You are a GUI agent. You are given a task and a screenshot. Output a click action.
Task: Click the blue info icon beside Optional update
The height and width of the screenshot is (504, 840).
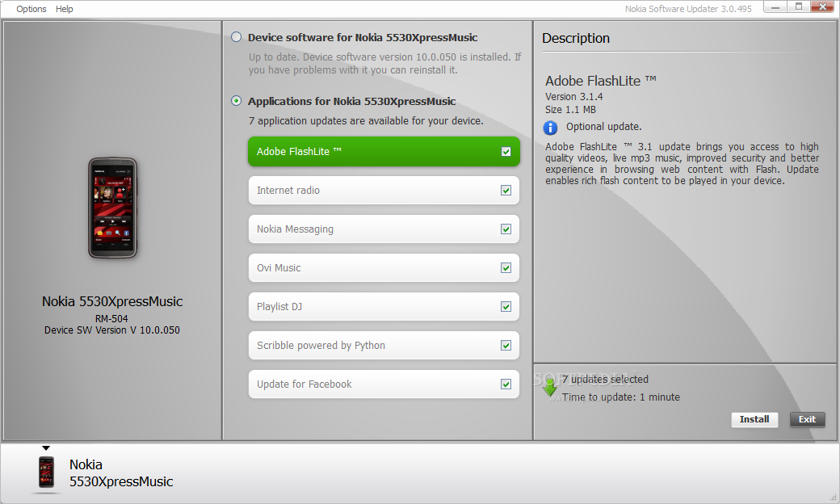click(550, 128)
